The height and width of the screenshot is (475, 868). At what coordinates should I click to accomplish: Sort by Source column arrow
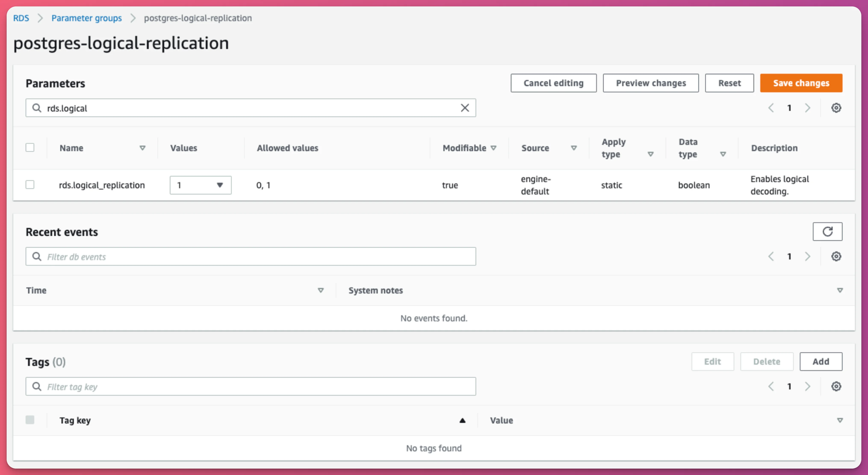pyautogui.click(x=574, y=148)
